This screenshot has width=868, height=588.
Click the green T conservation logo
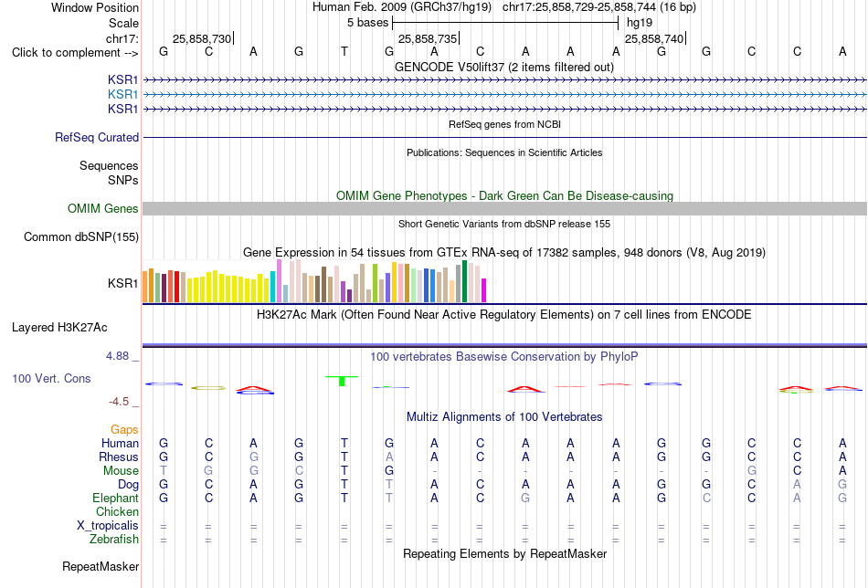click(x=342, y=381)
